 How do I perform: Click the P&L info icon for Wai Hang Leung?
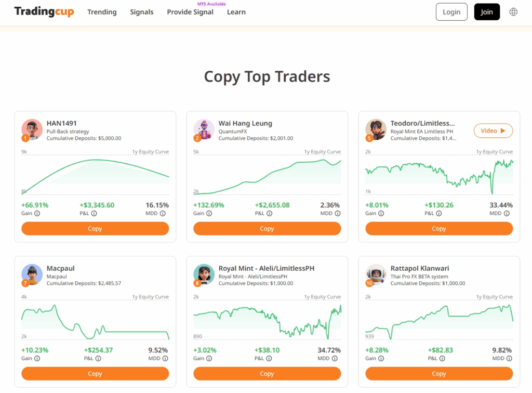pos(266,213)
